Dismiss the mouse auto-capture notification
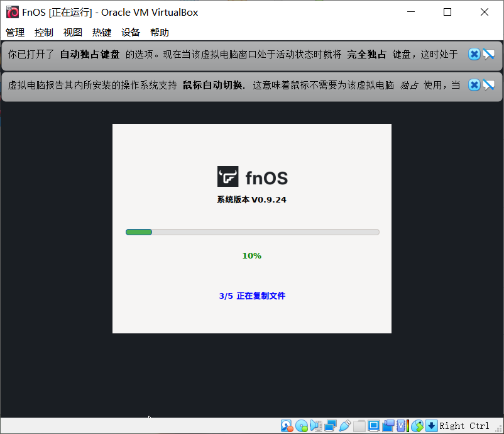This screenshot has width=504, height=434. coord(474,84)
